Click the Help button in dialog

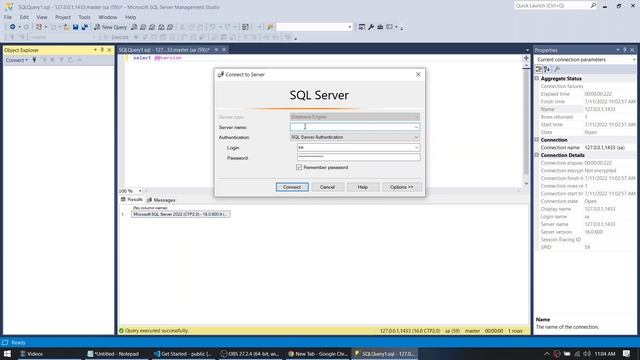click(363, 187)
